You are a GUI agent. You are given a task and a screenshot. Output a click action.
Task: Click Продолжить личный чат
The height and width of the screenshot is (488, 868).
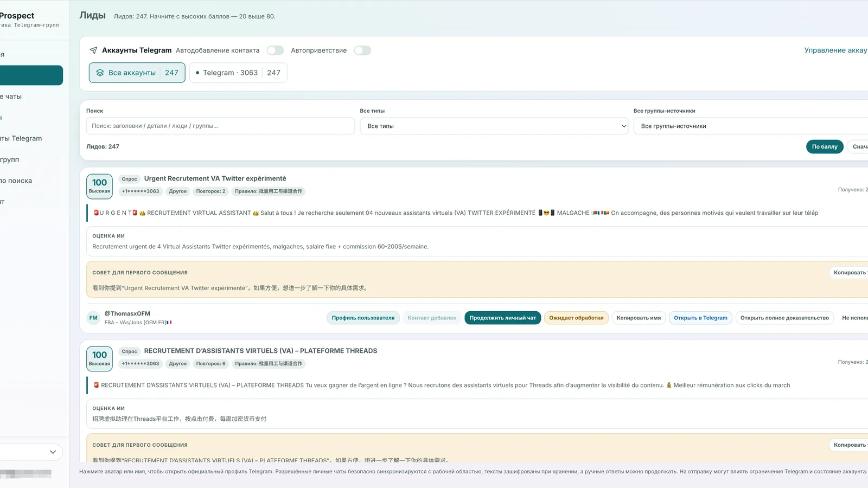tap(502, 318)
